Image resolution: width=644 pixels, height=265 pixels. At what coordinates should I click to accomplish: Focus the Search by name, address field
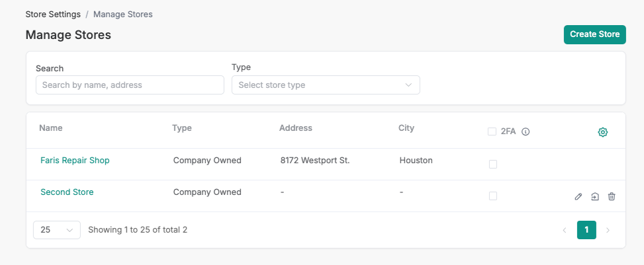pos(130,85)
